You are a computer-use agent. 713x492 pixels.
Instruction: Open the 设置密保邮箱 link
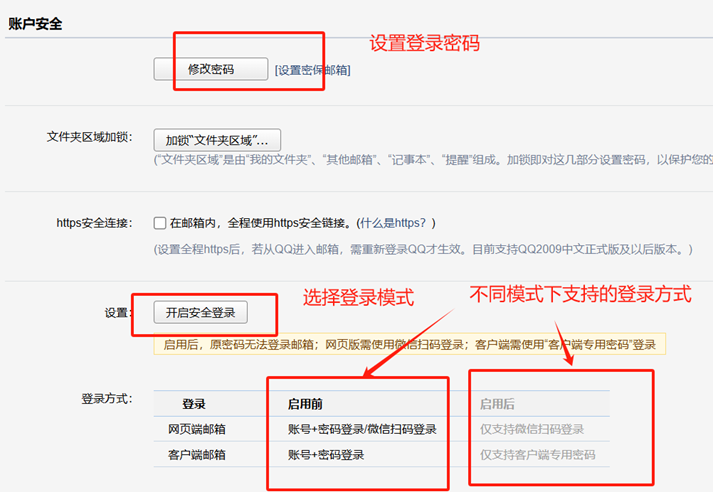point(312,70)
